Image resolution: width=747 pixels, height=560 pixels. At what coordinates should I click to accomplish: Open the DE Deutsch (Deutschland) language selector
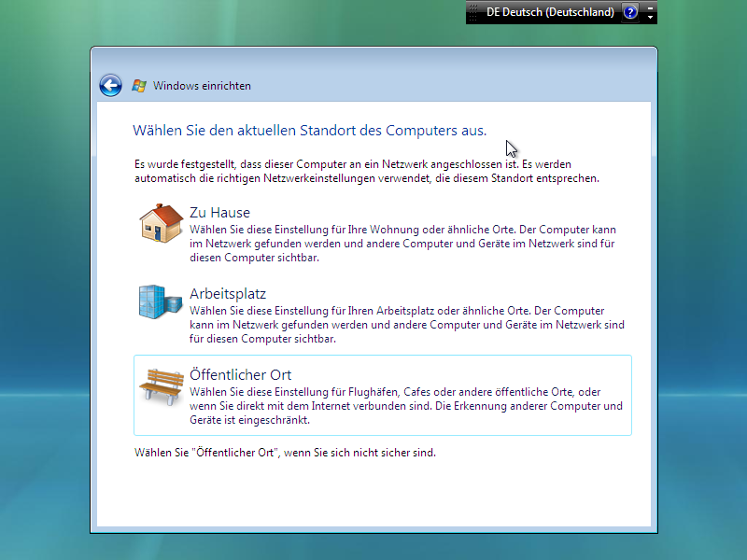coord(549,12)
